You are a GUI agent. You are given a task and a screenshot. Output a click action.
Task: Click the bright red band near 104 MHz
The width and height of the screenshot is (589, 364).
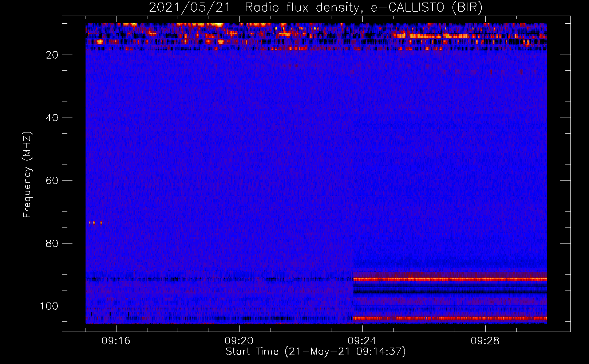450,318
